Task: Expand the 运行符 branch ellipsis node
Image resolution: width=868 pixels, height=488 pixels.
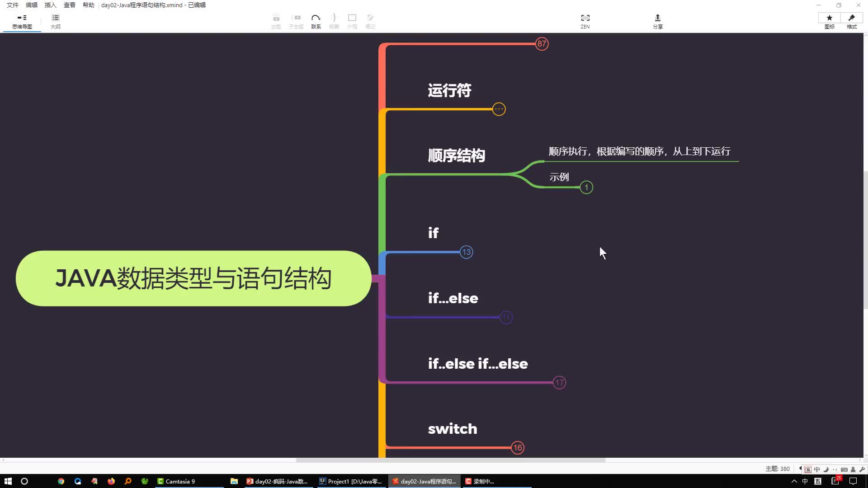Action: pyautogui.click(x=499, y=109)
